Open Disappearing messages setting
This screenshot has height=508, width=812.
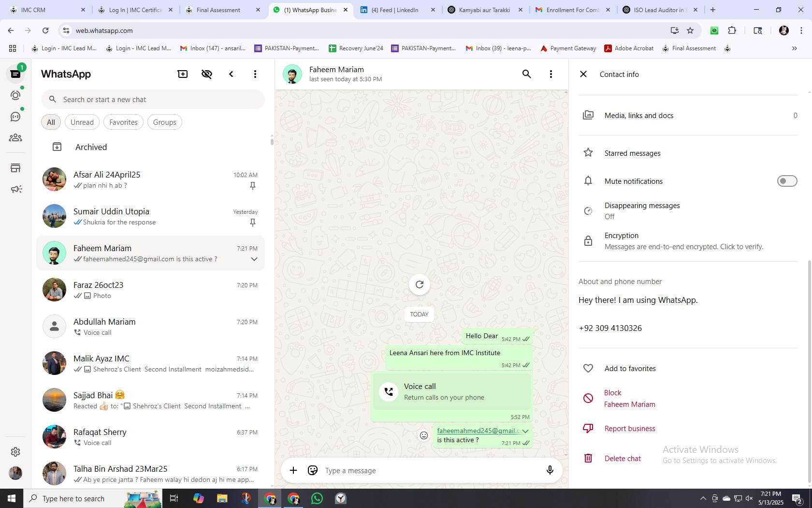coord(688,211)
